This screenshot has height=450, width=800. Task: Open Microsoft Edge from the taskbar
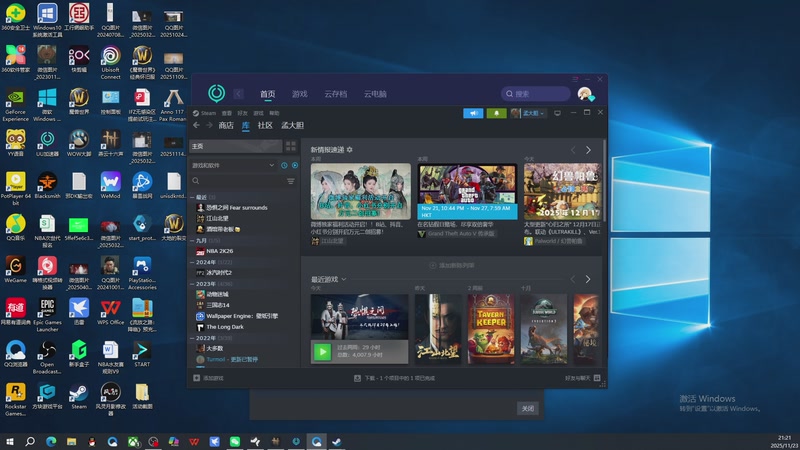coord(51,441)
